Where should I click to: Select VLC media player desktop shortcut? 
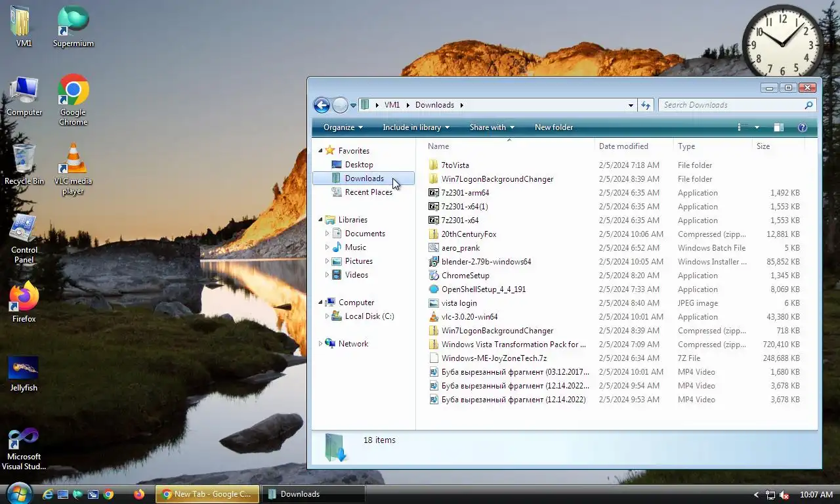73,169
